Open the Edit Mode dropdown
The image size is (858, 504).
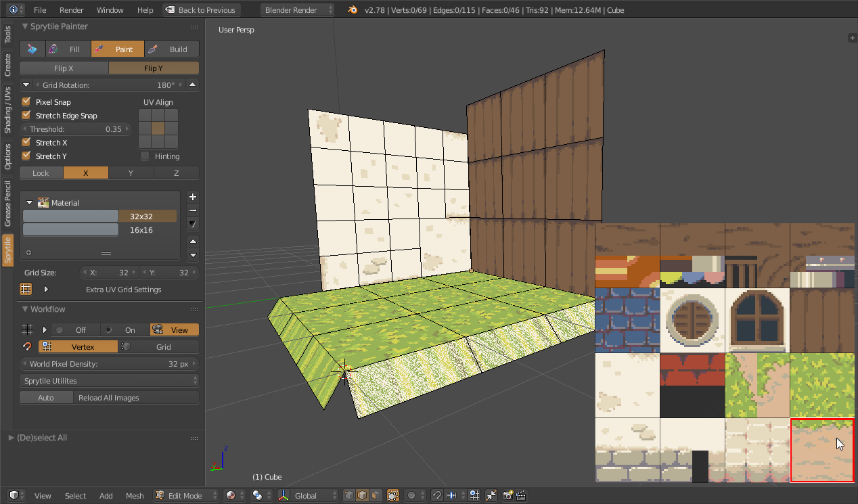click(187, 495)
